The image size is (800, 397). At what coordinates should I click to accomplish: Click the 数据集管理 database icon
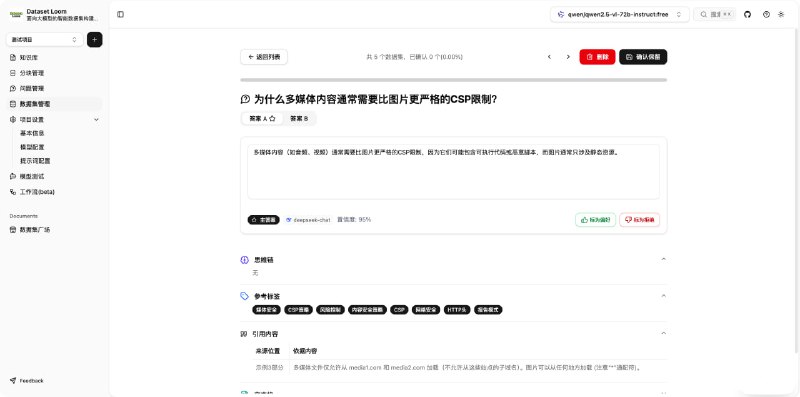pos(13,104)
